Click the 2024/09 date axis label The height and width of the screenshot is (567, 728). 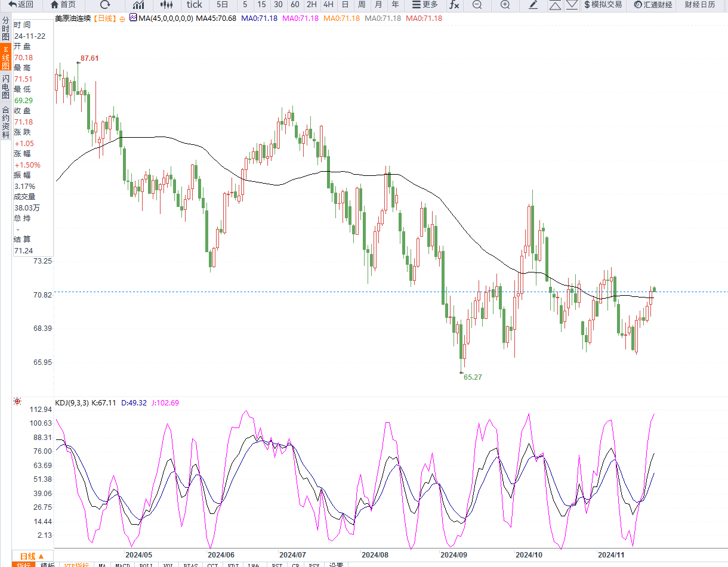[x=454, y=554]
